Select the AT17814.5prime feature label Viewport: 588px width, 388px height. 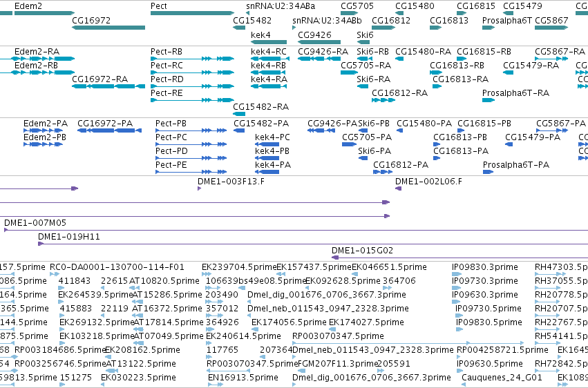point(169,322)
